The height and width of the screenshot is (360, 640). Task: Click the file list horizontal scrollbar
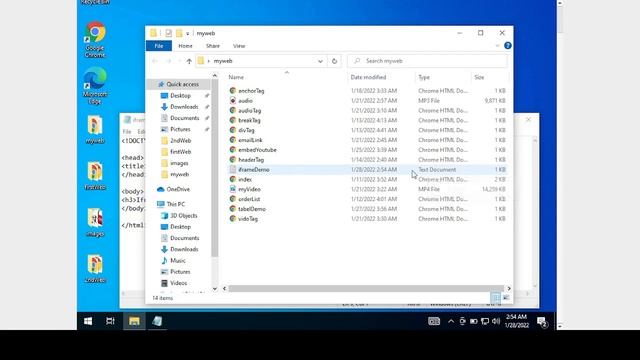pyautogui.click(x=366, y=289)
